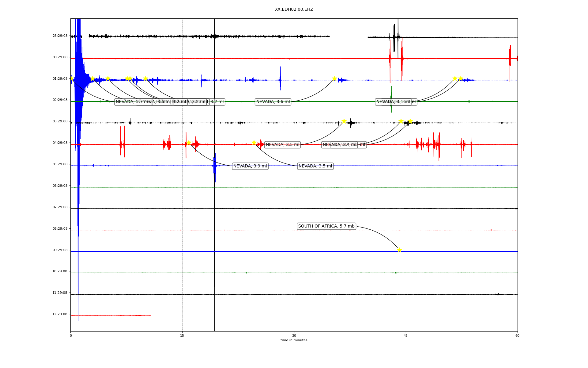Select the NEVADA, 3.9 ml annotation
This screenshot has height=368, width=588.
pos(250,166)
